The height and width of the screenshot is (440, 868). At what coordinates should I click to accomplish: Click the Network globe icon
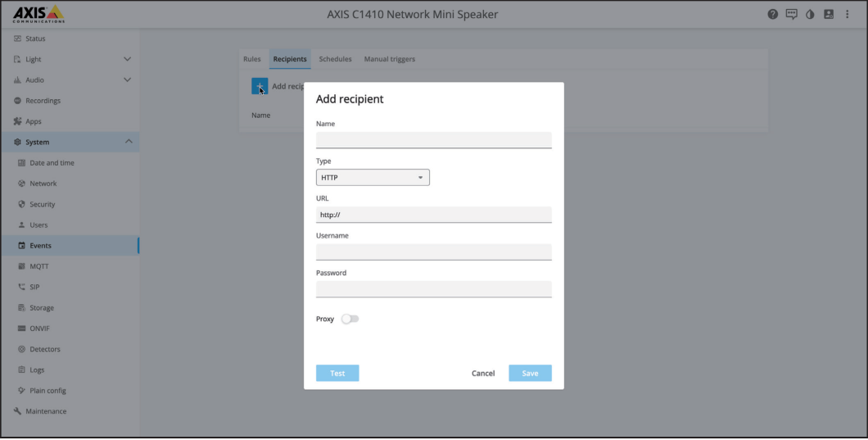[21, 184]
